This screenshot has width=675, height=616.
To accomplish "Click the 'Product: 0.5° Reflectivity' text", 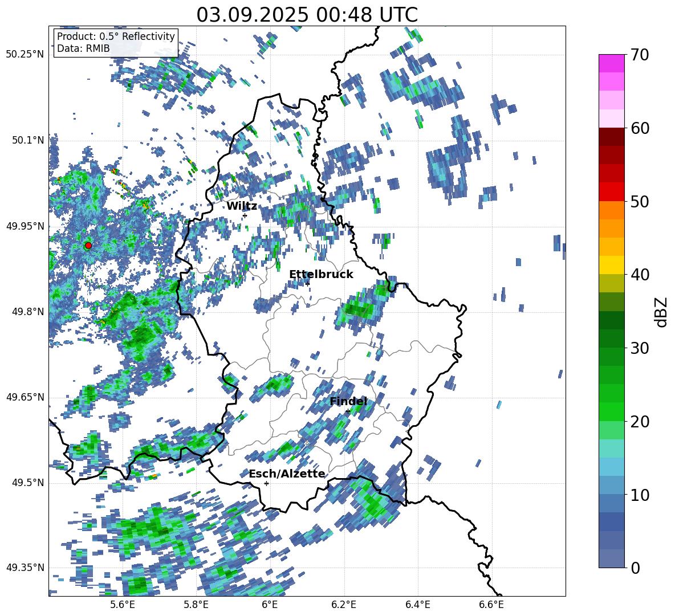I will click(x=116, y=36).
